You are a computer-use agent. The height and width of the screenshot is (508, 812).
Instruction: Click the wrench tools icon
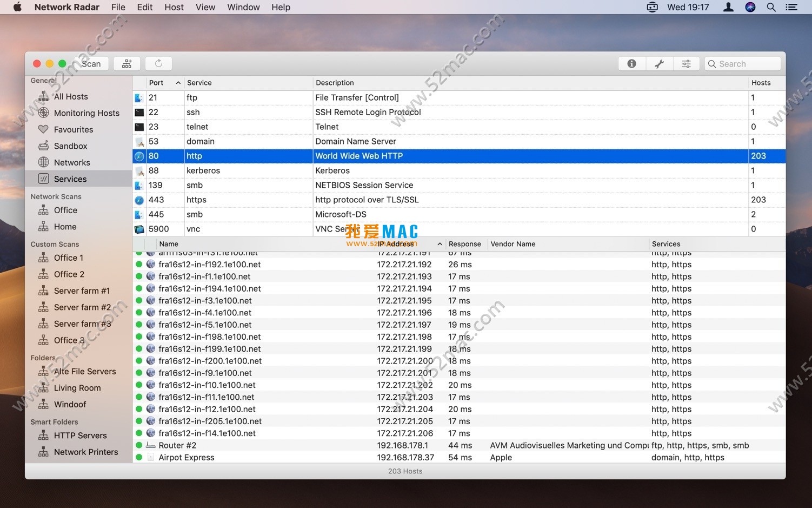coord(659,64)
